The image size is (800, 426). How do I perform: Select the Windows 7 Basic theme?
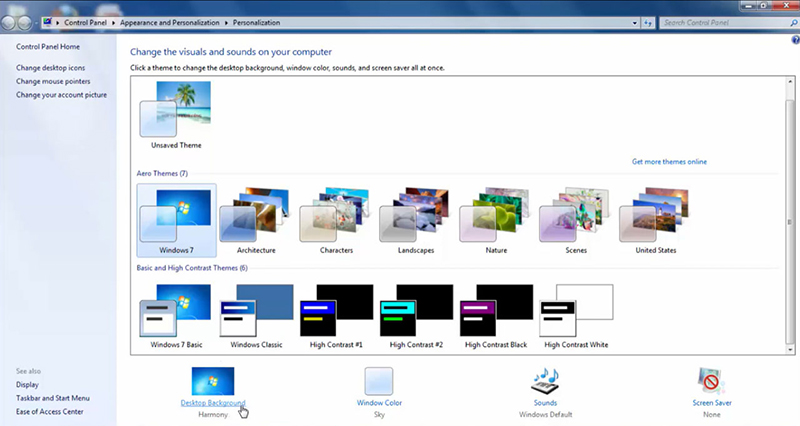[x=176, y=316]
